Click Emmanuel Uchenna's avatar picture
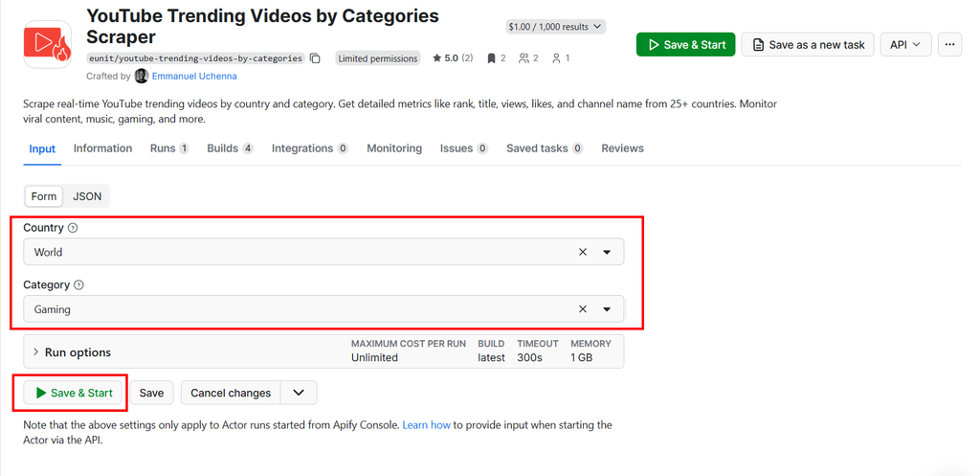Image resolution: width=980 pixels, height=476 pixels. (142, 77)
